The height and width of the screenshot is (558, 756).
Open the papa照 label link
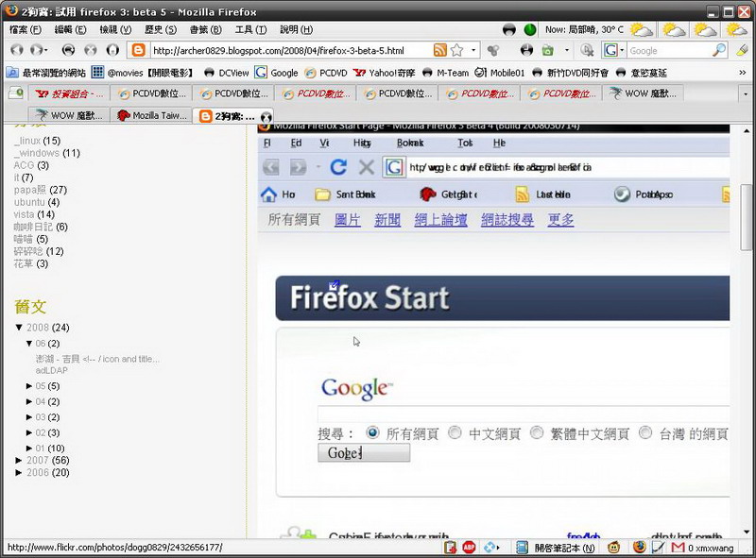[x=30, y=190]
